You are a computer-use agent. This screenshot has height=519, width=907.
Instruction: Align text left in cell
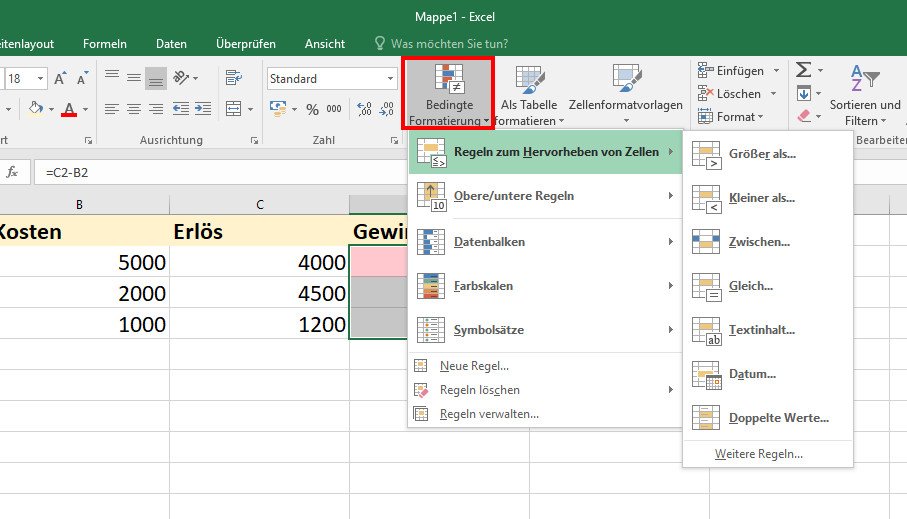(x=112, y=108)
